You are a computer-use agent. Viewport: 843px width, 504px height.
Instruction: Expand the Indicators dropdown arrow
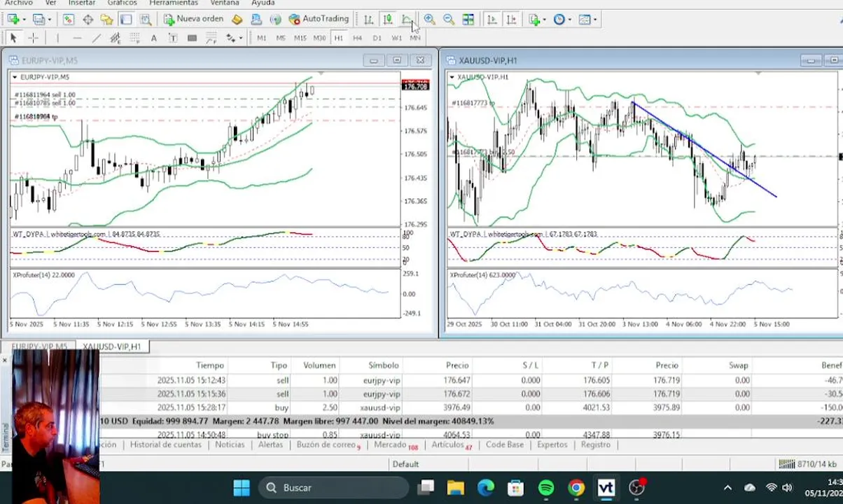(x=544, y=19)
